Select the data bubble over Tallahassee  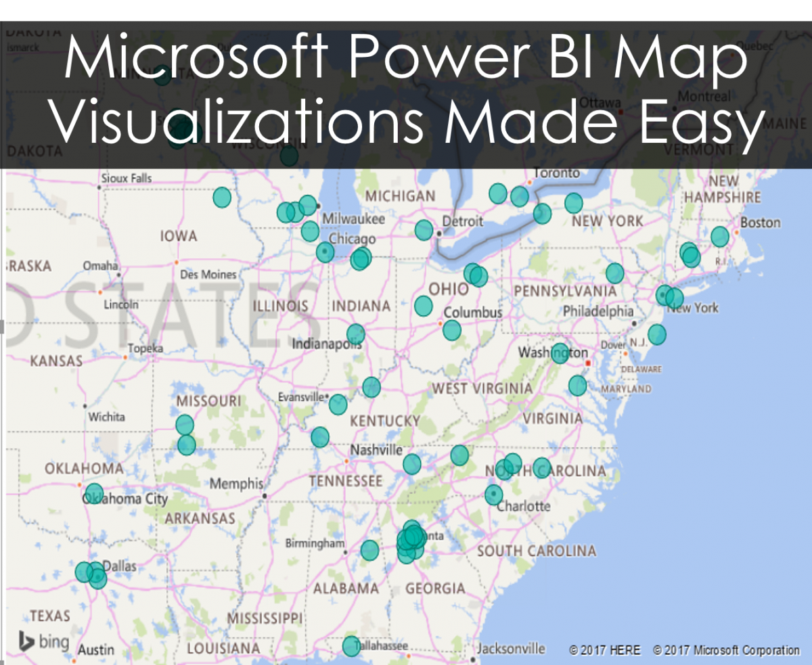[x=351, y=646]
